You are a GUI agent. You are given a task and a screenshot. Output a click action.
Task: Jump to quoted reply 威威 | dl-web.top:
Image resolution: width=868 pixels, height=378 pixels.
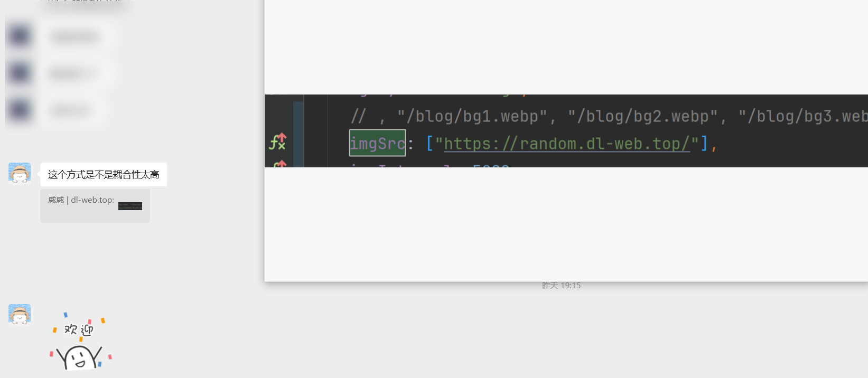[95, 206]
